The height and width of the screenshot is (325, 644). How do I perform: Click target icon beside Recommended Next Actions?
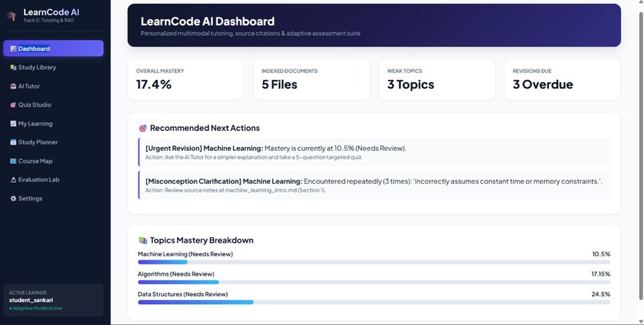142,128
